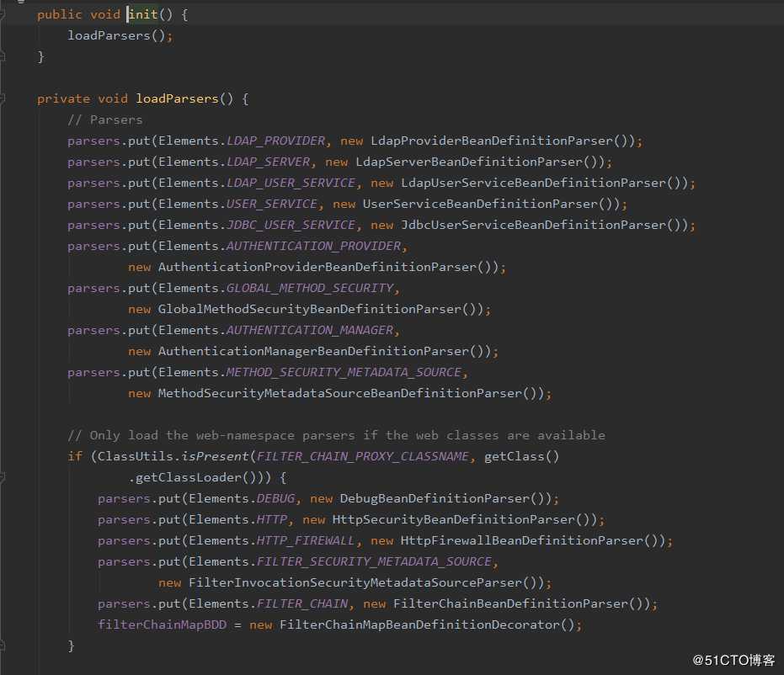Viewport: 784px width, 675px height.
Task: Click the isPresent method call
Action: (215, 456)
